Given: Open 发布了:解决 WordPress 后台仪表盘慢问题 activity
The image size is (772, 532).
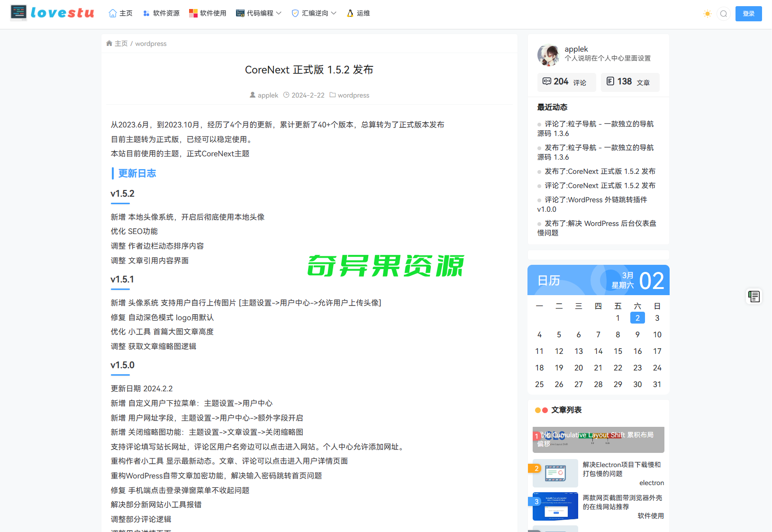Looking at the screenshot, I should pyautogui.click(x=597, y=228).
